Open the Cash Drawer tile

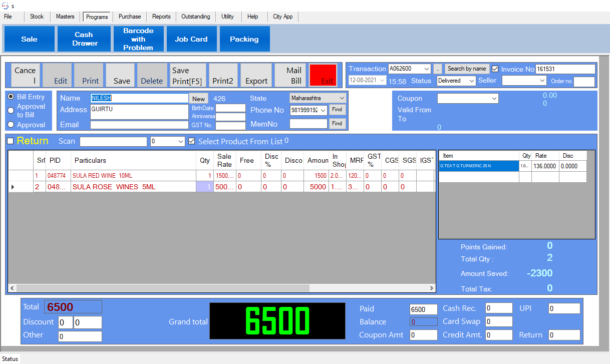coord(85,39)
